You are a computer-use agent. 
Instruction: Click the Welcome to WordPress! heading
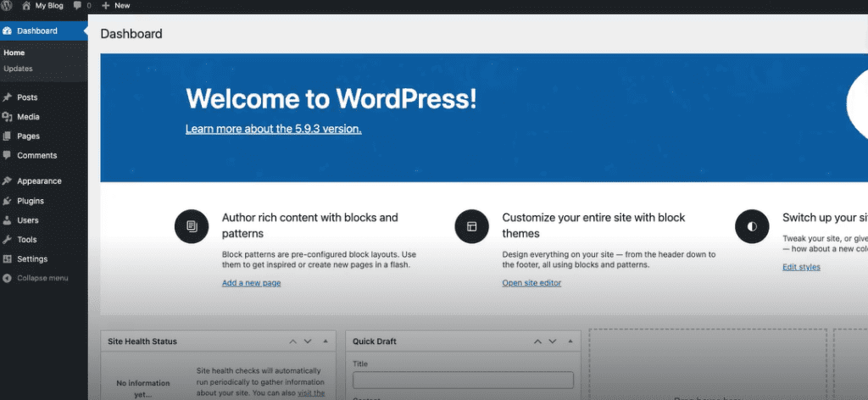coord(331,99)
